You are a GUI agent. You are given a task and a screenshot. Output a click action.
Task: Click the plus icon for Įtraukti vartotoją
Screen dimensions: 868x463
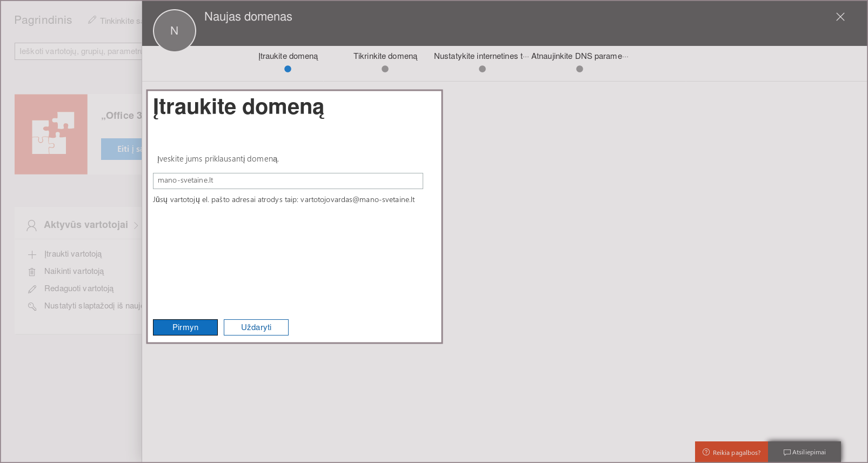tap(32, 254)
